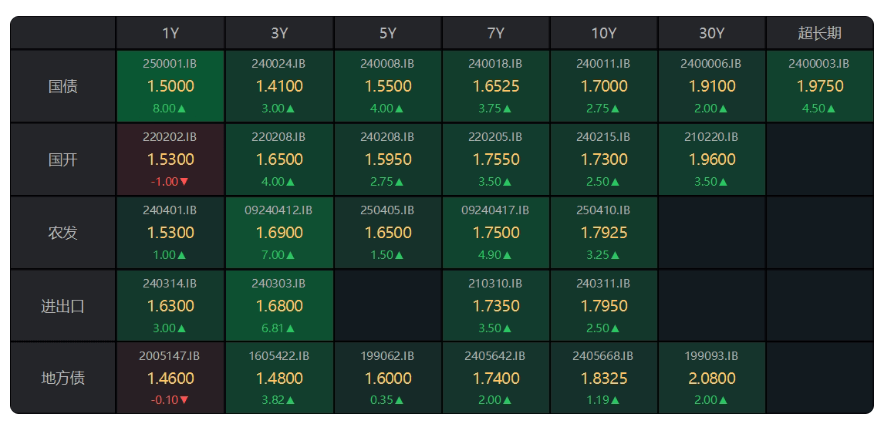The height and width of the screenshot is (424, 880).
Task: Click the 国开 row label
Action: [x=63, y=159]
